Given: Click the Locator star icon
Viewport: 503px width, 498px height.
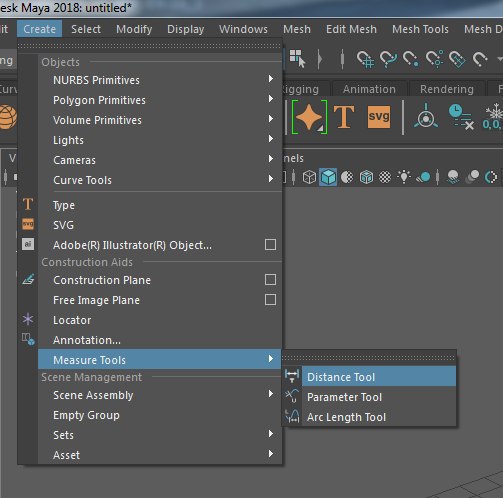Looking at the screenshot, I should [28, 319].
